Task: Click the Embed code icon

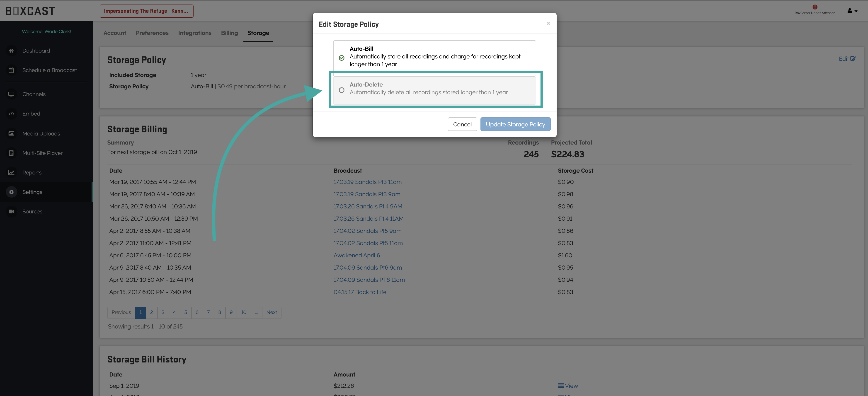Action: (x=12, y=114)
